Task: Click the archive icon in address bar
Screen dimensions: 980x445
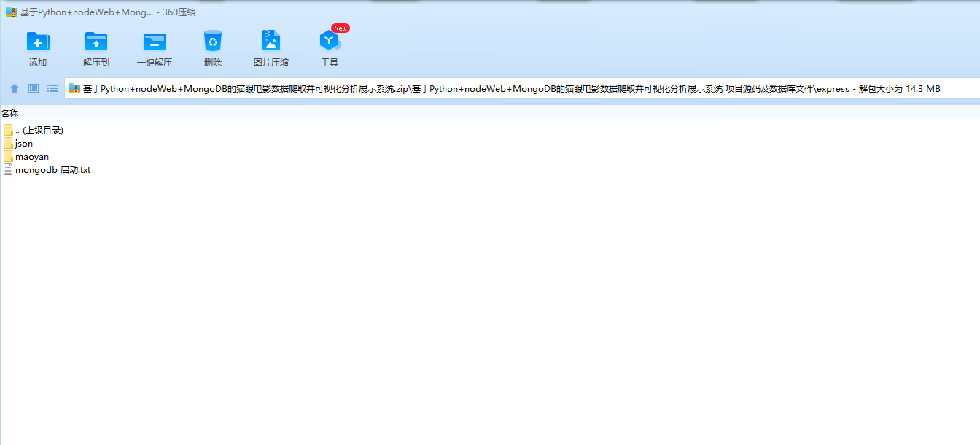Action: (74, 89)
